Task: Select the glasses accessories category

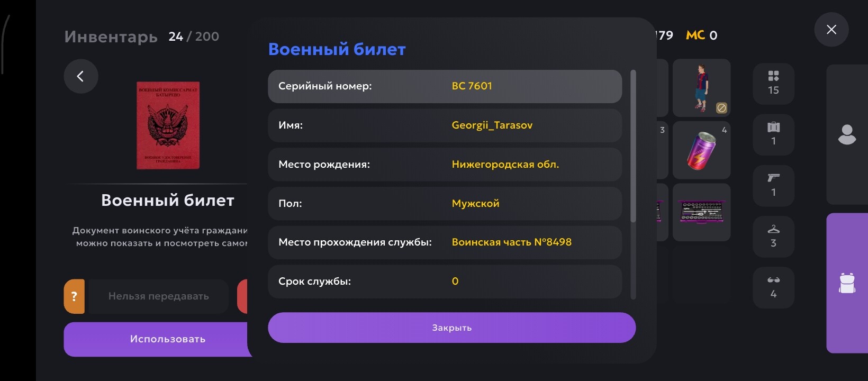Action: (773, 287)
